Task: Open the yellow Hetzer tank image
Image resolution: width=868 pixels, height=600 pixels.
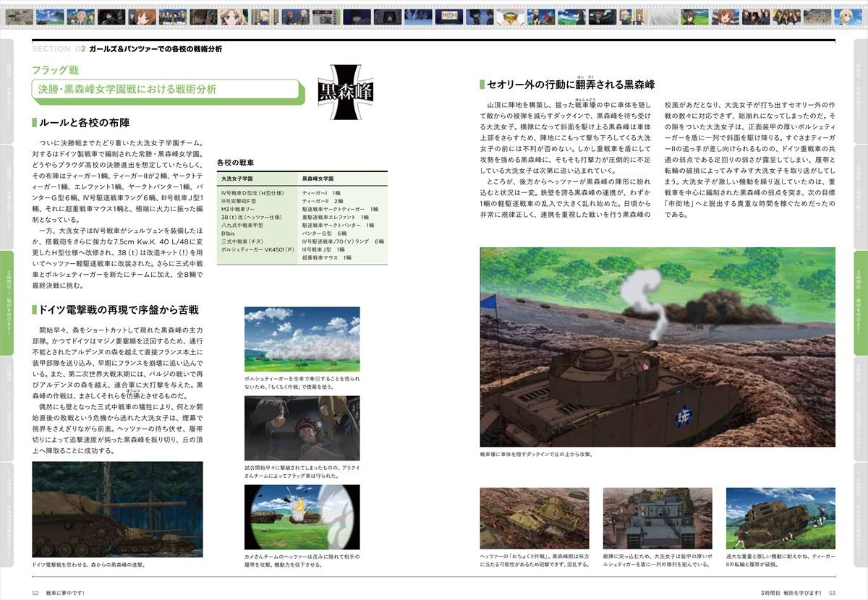Action: click(x=535, y=518)
